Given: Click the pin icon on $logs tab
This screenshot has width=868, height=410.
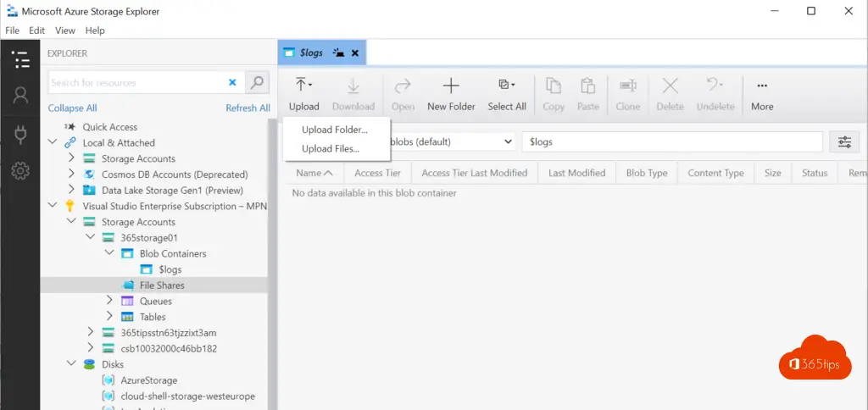Looking at the screenshot, I should [339, 53].
